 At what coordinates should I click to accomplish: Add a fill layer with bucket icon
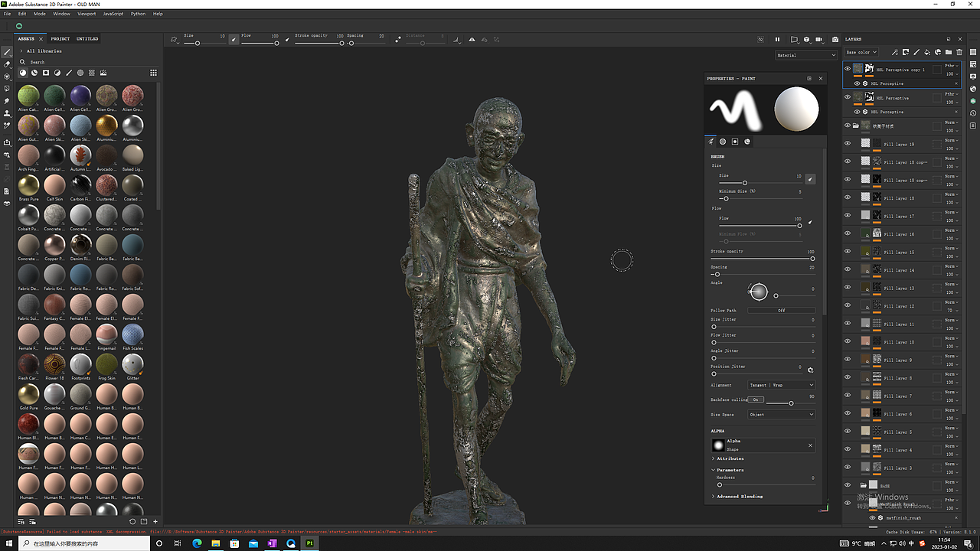[x=927, y=52]
